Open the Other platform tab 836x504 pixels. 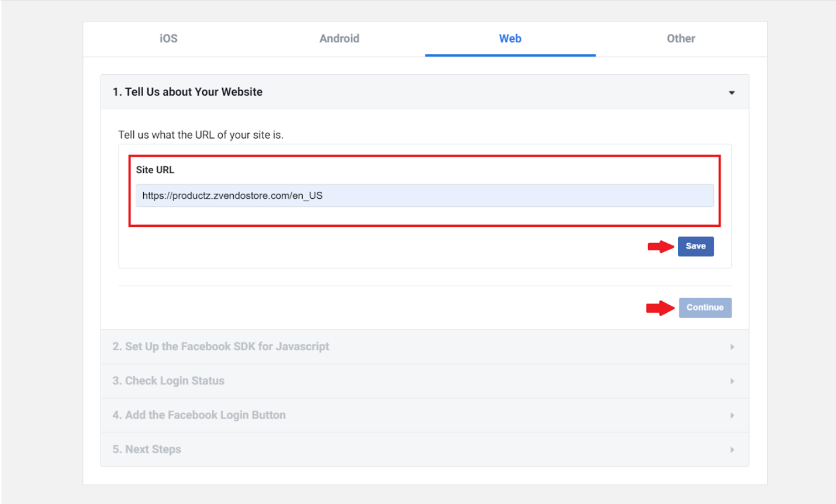point(681,39)
